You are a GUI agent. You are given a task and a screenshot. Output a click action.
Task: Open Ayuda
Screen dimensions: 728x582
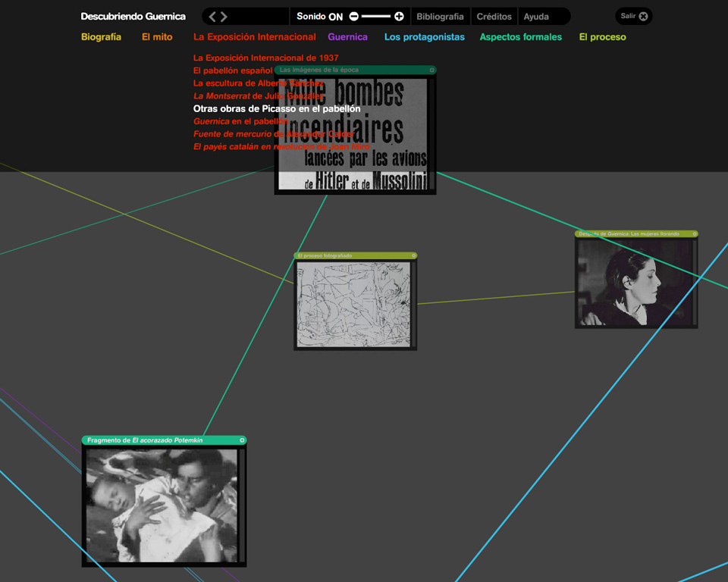(536, 17)
